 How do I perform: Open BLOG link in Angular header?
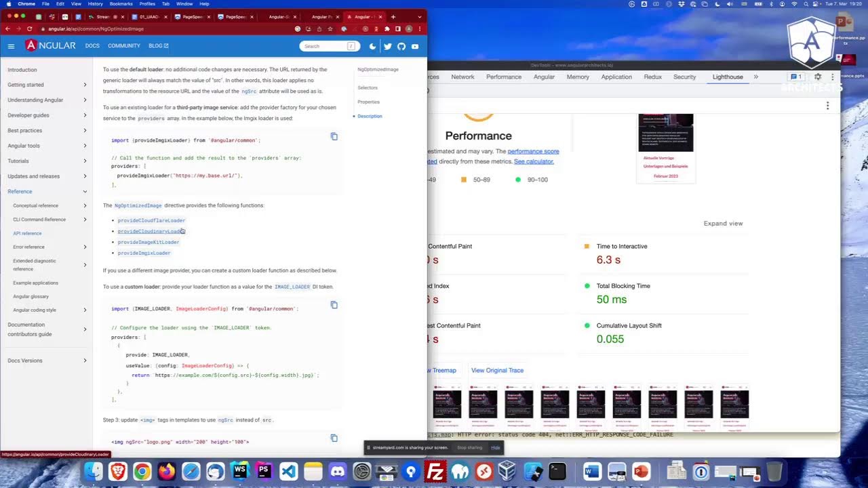pos(158,46)
